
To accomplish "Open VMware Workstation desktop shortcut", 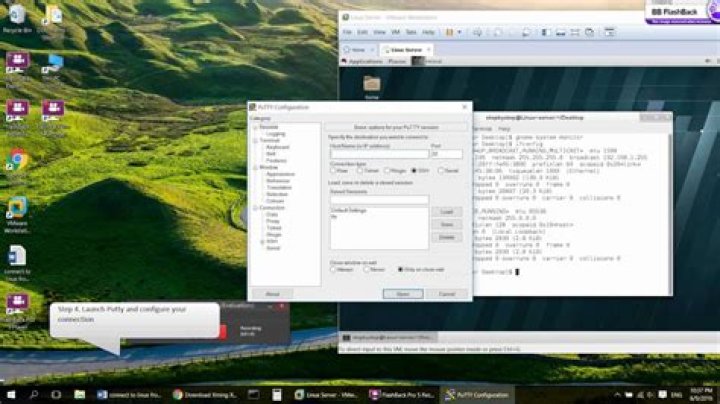I will tap(17, 208).
